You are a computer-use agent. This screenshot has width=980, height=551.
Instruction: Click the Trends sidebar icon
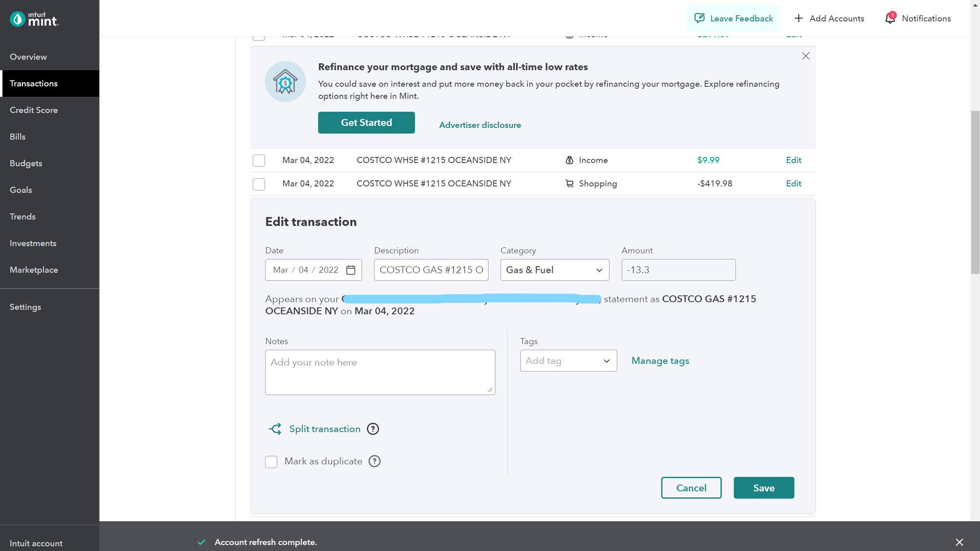tap(22, 216)
